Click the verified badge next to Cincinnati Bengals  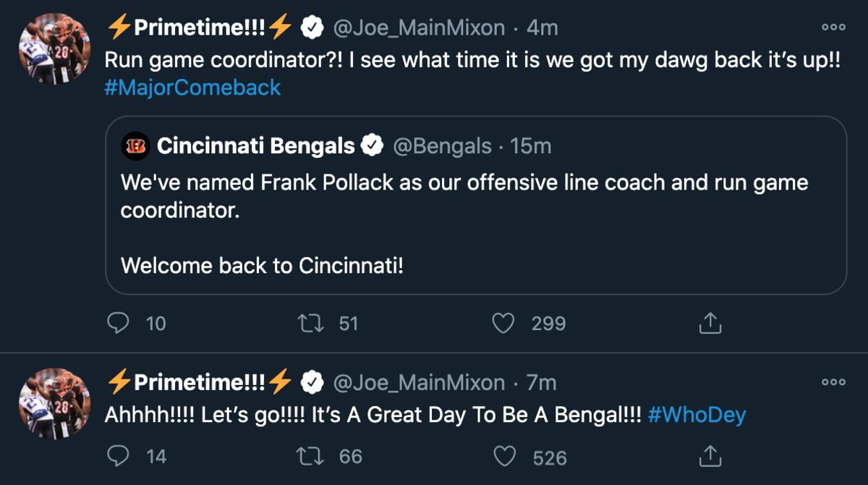pos(373,145)
